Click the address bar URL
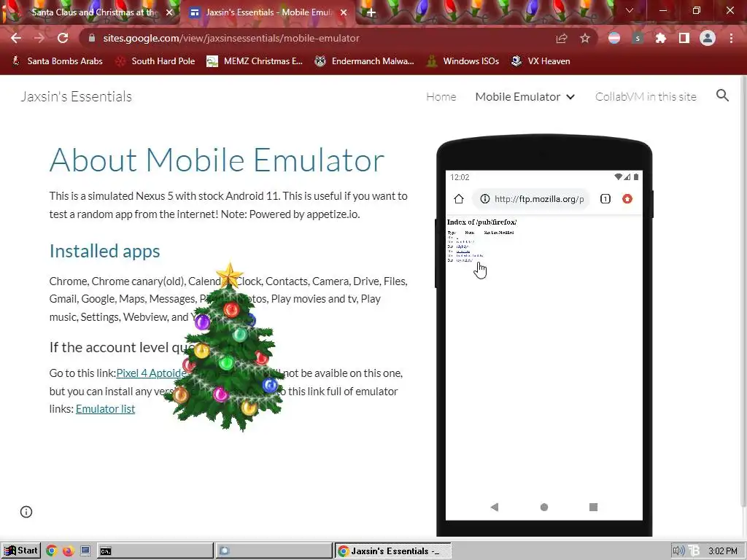The width and height of the screenshot is (747, 560). click(231, 38)
